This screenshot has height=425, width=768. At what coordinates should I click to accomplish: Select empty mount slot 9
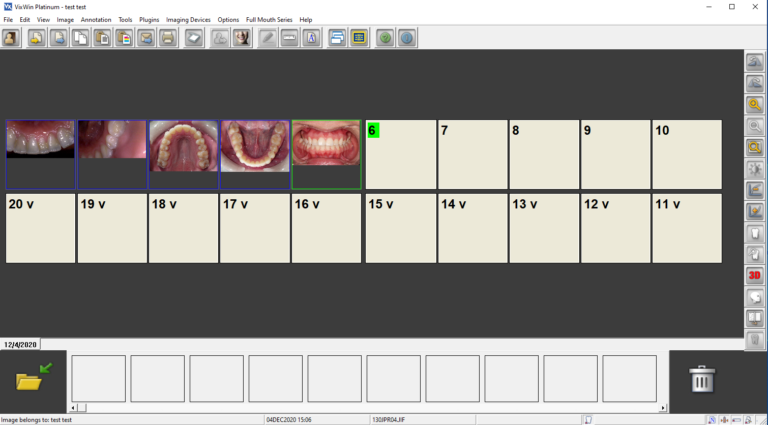tap(616, 154)
